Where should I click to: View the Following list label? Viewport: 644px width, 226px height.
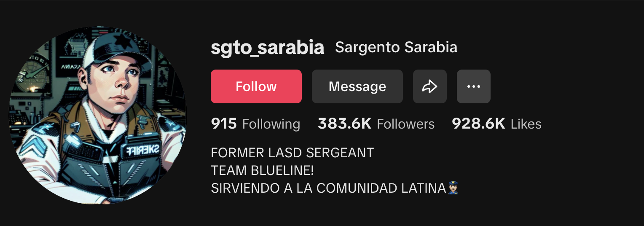[x=271, y=124]
